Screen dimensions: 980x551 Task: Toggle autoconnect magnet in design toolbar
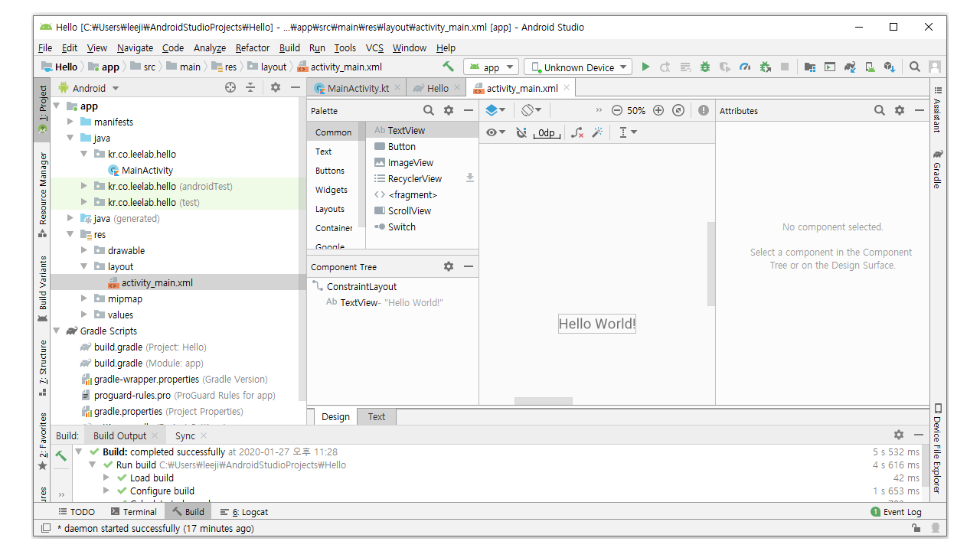coord(521,132)
